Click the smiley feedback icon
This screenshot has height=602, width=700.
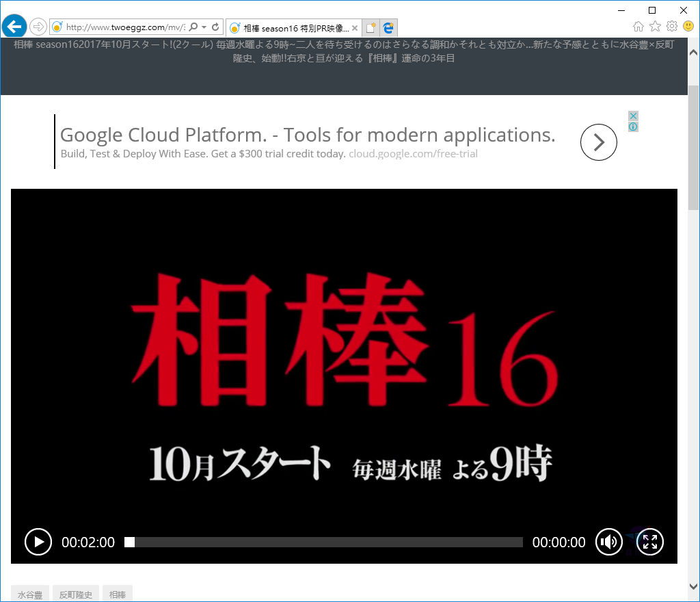[688, 27]
